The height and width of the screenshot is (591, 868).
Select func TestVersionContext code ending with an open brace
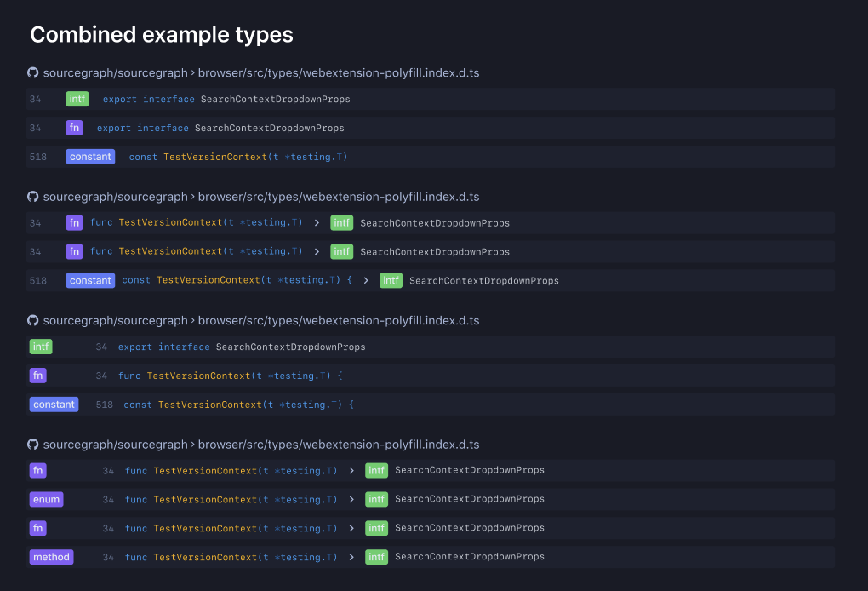tap(231, 376)
